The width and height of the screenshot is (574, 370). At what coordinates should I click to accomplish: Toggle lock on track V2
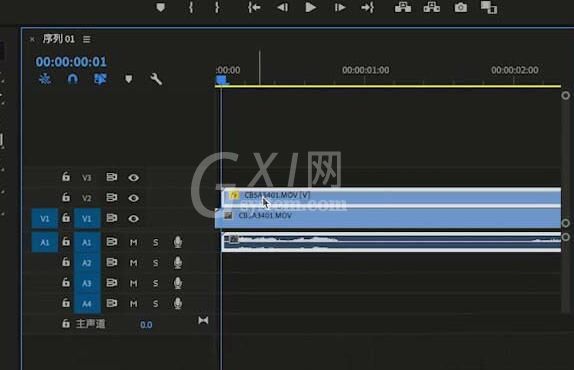[x=66, y=197]
